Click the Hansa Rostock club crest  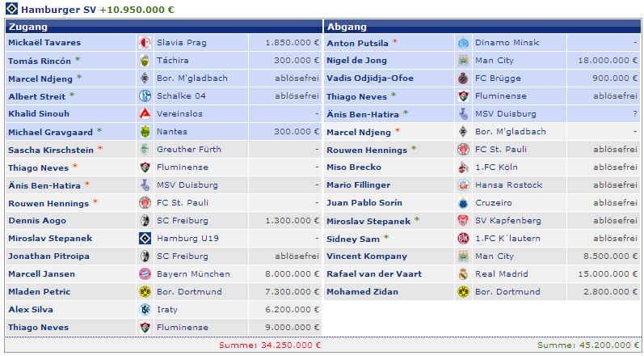[463, 185]
